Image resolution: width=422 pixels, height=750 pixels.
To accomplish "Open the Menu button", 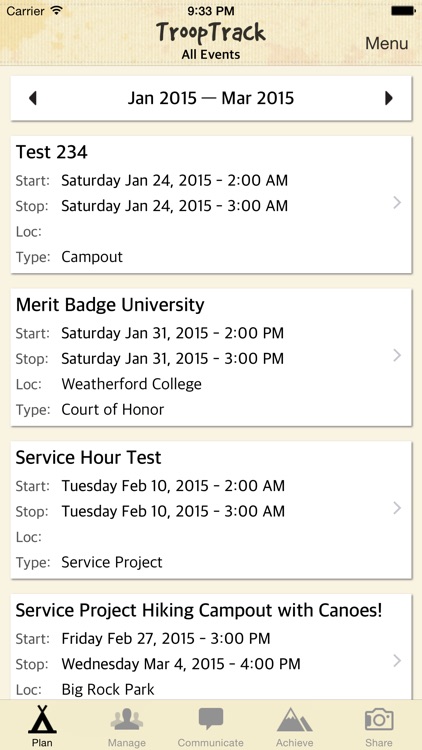I will click(x=387, y=43).
